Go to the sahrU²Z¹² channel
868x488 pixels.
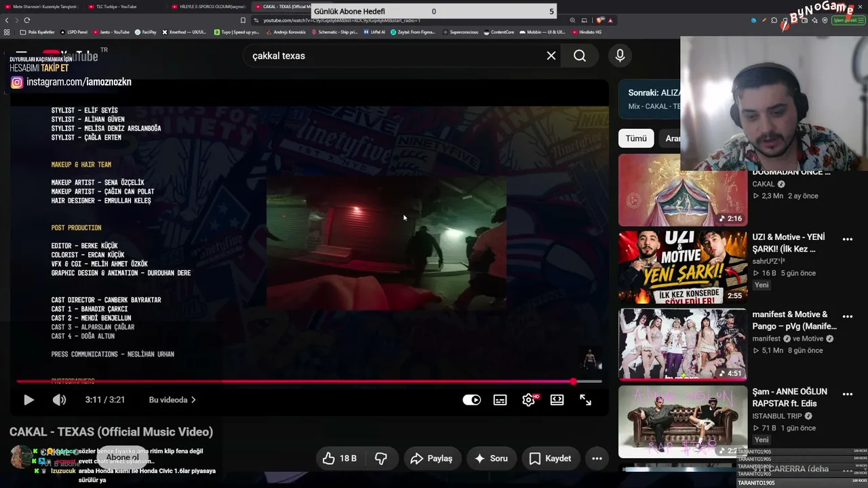(768, 261)
